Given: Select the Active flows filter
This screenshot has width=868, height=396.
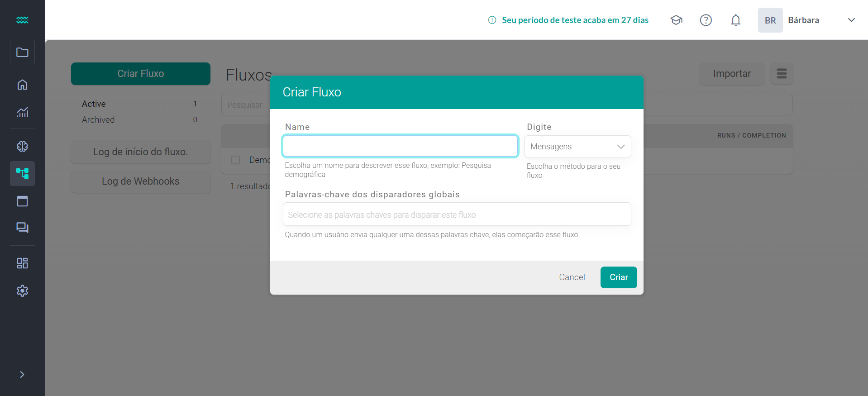Looking at the screenshot, I should [94, 104].
